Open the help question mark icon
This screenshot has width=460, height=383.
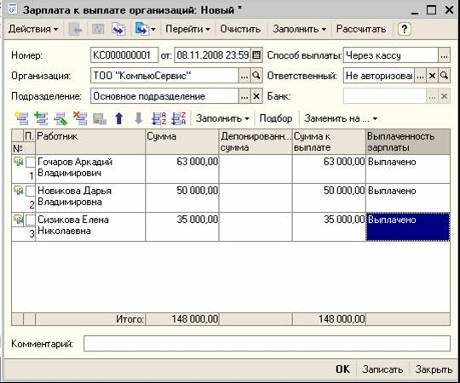point(404,29)
